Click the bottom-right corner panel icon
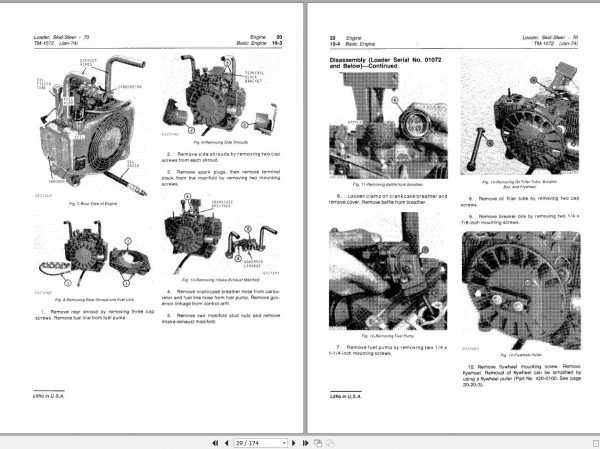The height and width of the screenshot is (449, 600). pyautogui.click(x=595, y=443)
